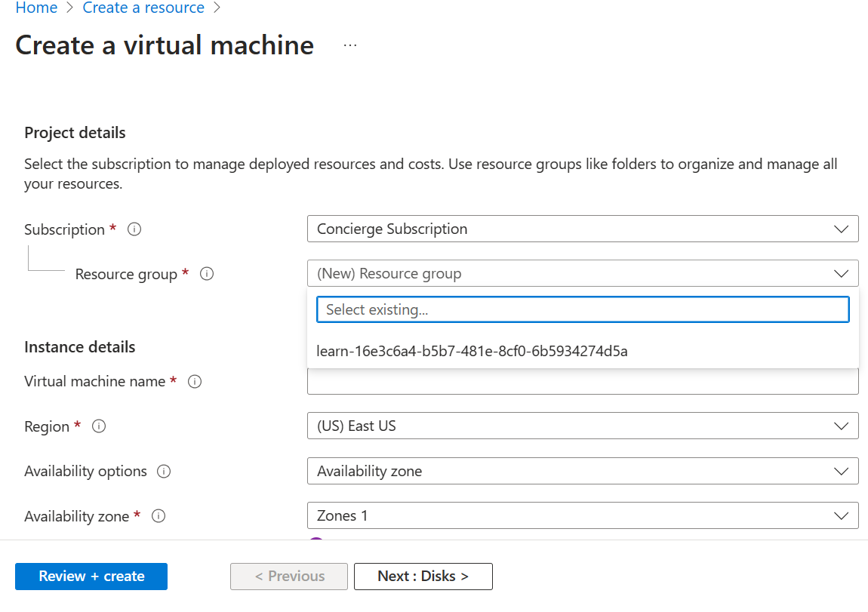
Task: Choose resource group learn-16e3c6a4-b5b7-481e-8cf0-6b5934274d5a
Action: (583, 351)
